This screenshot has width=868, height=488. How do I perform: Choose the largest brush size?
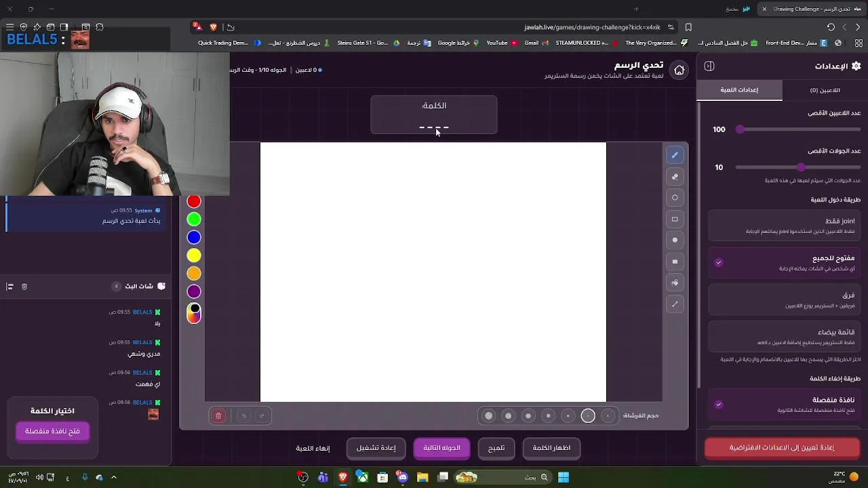[489, 415]
